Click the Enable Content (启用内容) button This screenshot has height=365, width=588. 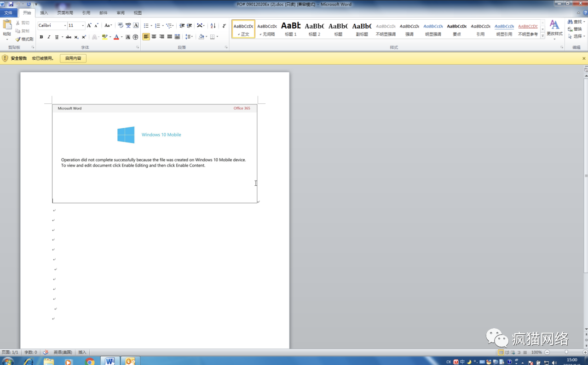point(73,58)
